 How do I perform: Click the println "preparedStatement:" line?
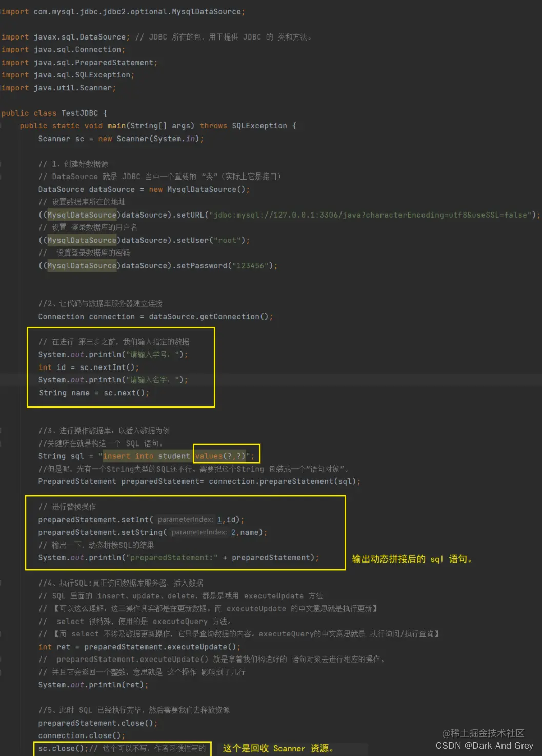pyautogui.click(x=178, y=558)
